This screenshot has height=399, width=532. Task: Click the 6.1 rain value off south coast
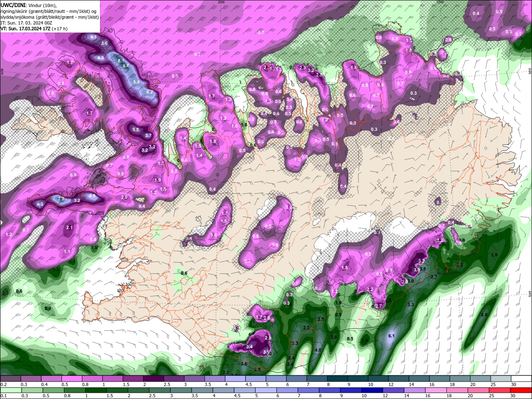tap(391, 336)
